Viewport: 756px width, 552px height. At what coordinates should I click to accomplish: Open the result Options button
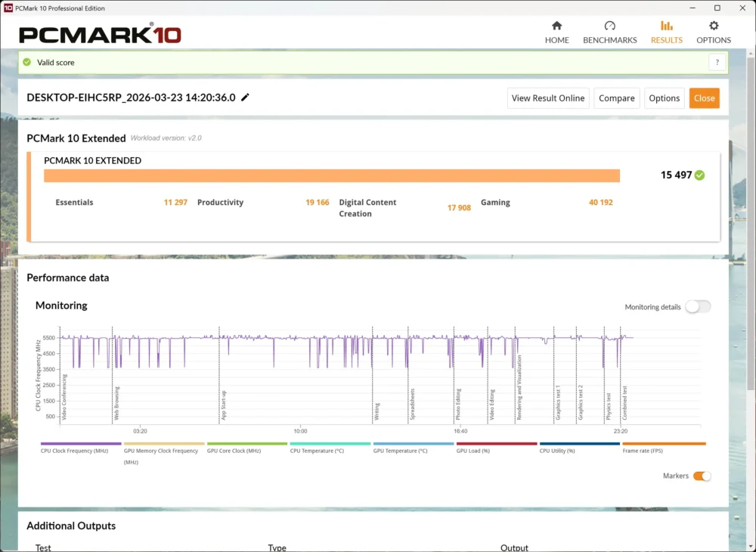(x=664, y=98)
